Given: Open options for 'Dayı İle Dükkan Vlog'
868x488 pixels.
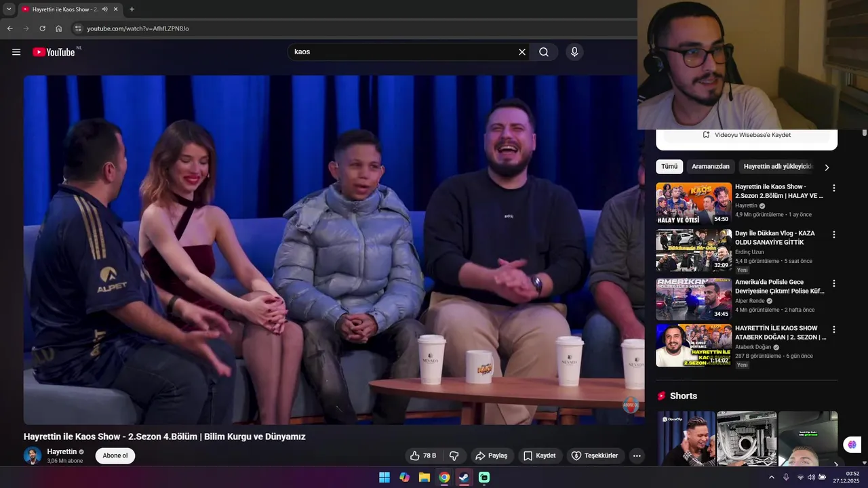Looking at the screenshot, I should click(x=834, y=235).
